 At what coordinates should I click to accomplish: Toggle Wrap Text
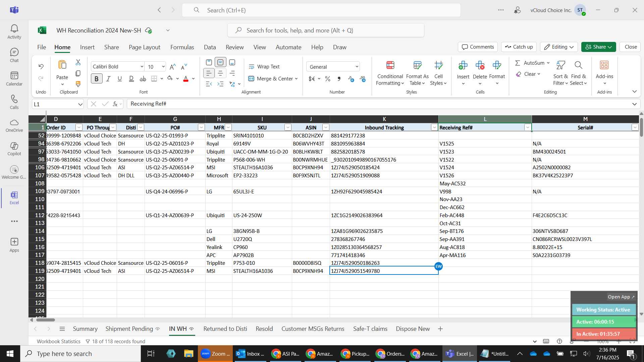click(264, 67)
